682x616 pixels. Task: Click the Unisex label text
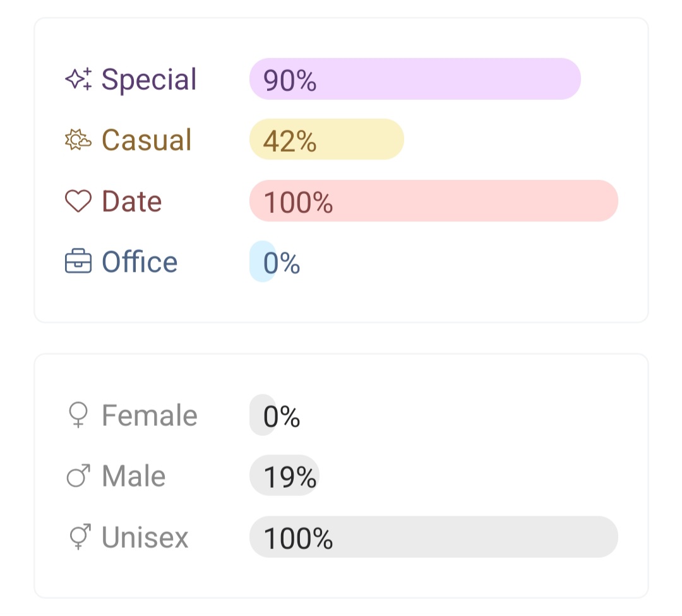pyautogui.click(x=145, y=538)
